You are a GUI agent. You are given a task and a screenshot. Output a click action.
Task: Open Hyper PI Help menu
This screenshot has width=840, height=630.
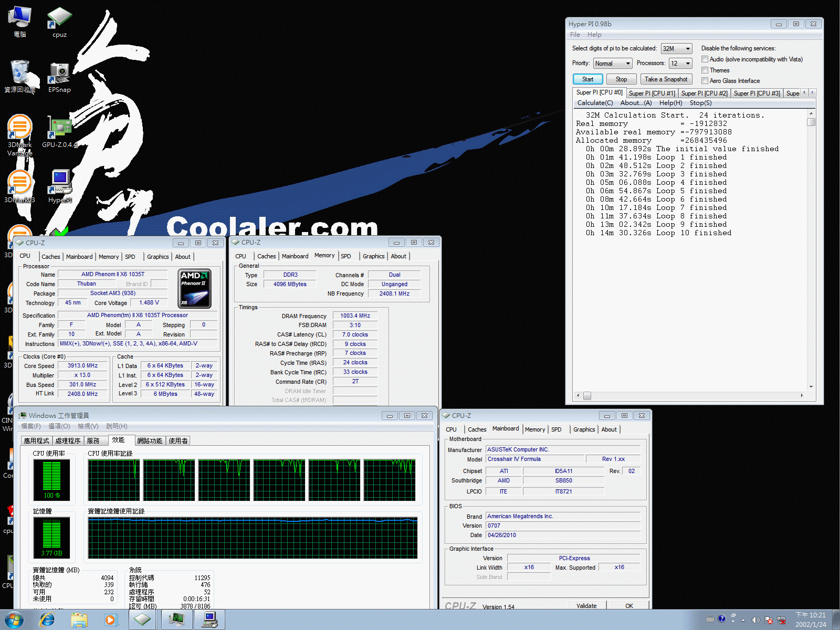pos(594,35)
